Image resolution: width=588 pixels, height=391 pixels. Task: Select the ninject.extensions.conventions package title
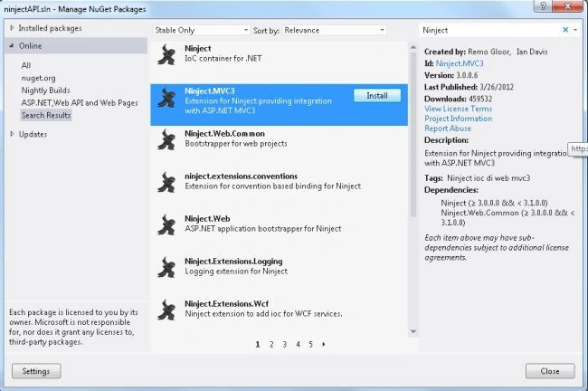241,176
